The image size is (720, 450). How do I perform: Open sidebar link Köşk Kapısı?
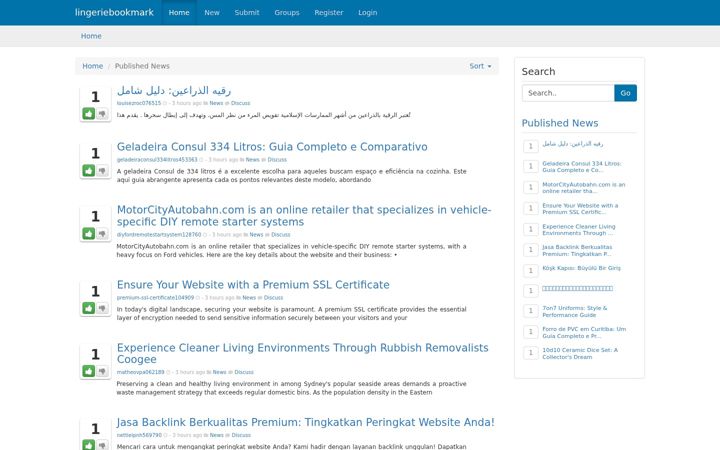tap(581, 268)
